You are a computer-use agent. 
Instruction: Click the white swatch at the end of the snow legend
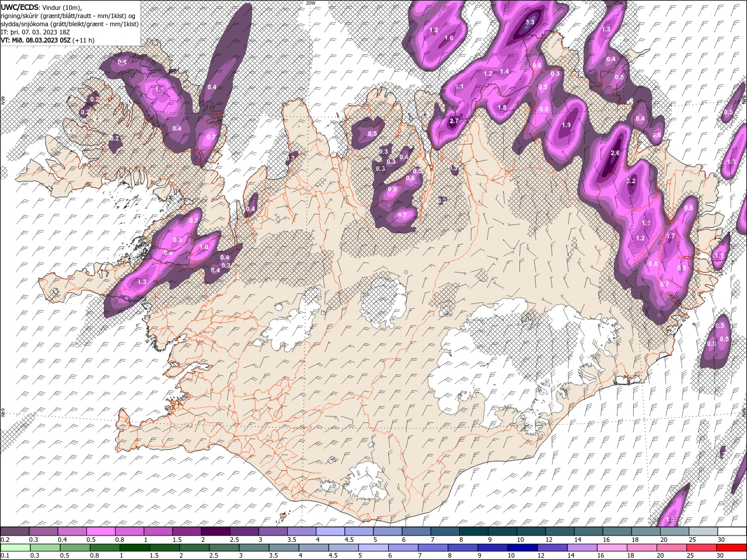732,531
